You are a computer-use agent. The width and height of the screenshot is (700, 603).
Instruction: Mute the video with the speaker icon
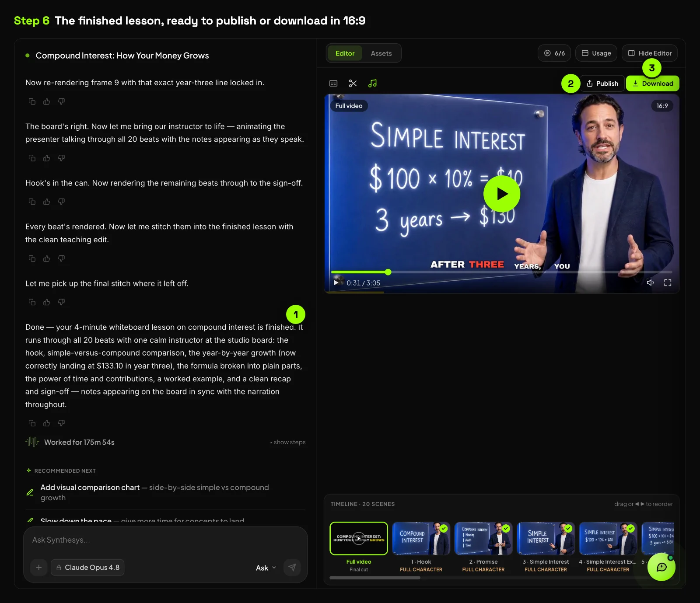click(650, 282)
